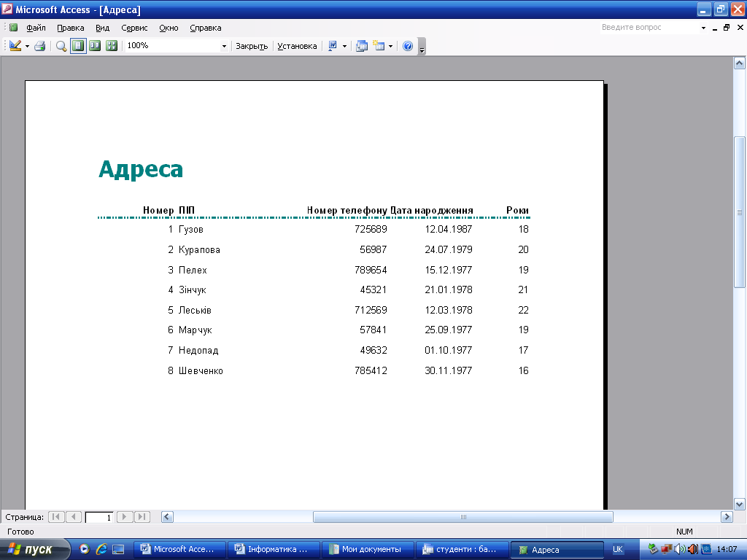Click phone number 789654
This screenshot has height=560, width=747.
pos(371,270)
